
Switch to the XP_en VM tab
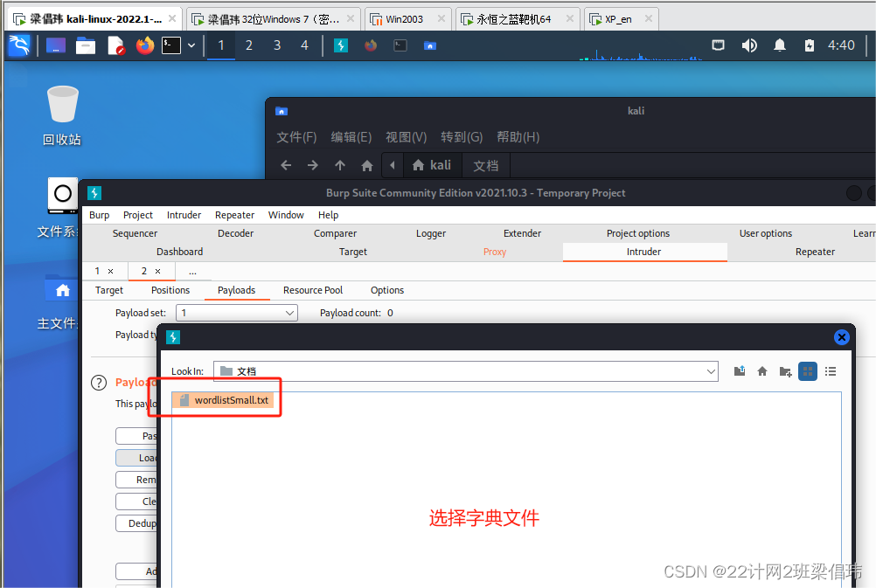[621, 19]
